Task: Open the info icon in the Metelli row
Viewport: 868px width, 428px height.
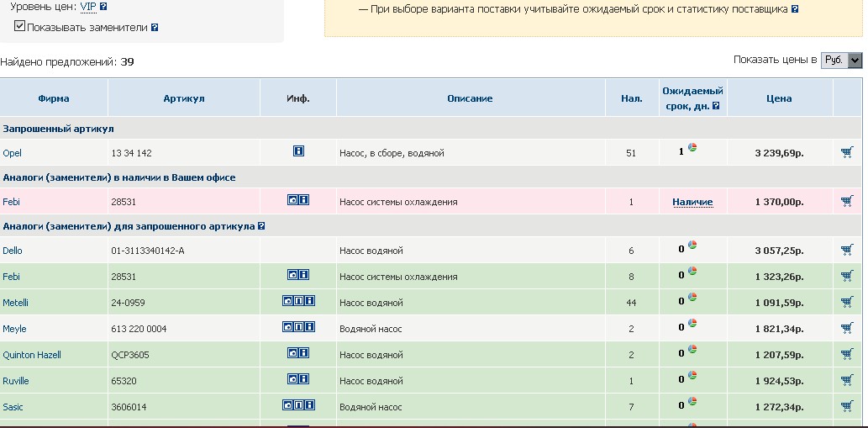Action: (309, 301)
